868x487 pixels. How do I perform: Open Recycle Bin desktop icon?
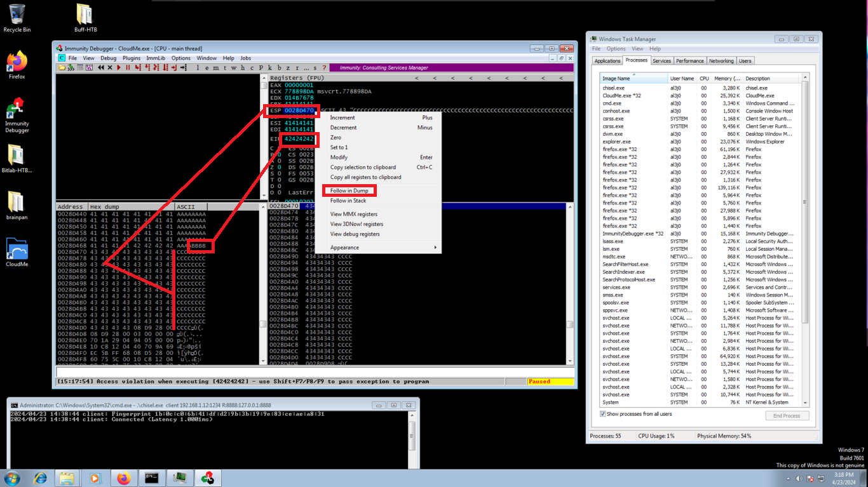pyautogui.click(x=17, y=18)
